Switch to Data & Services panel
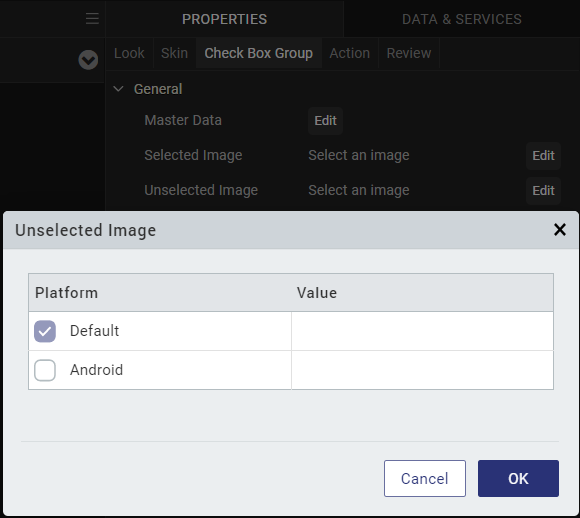This screenshot has height=518, width=580. pos(462,19)
